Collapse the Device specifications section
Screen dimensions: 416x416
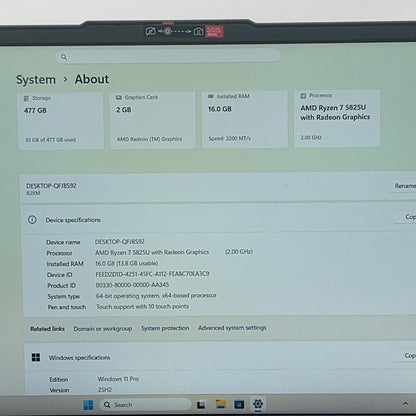tap(220, 219)
